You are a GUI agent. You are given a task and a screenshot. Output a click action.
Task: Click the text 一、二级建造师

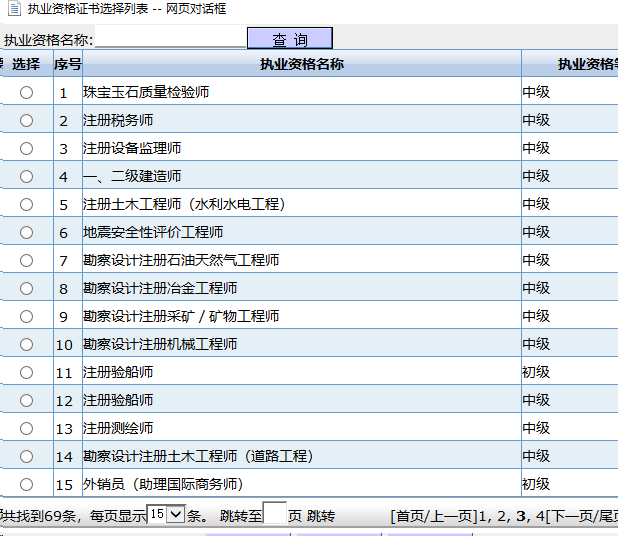tap(132, 176)
